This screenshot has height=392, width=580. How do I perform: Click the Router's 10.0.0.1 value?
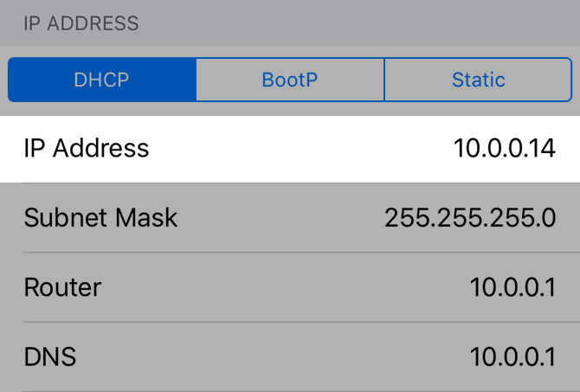point(512,287)
